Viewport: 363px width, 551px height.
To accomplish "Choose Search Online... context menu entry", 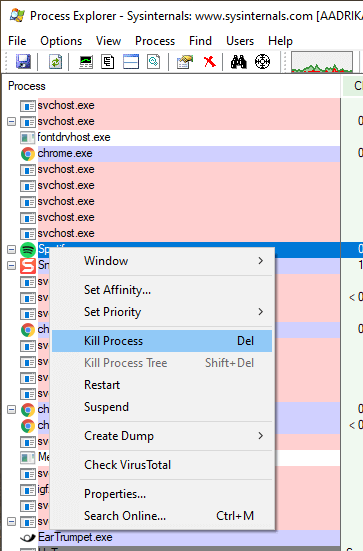I will point(162,516).
